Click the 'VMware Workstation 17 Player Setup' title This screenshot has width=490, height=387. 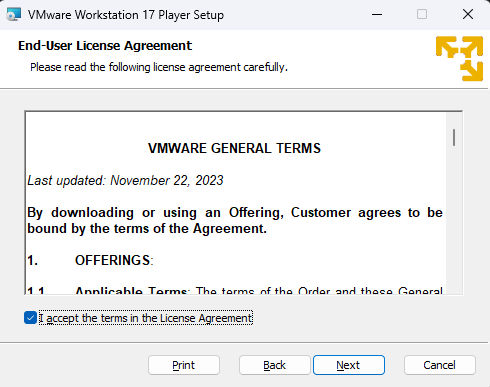[x=126, y=15]
